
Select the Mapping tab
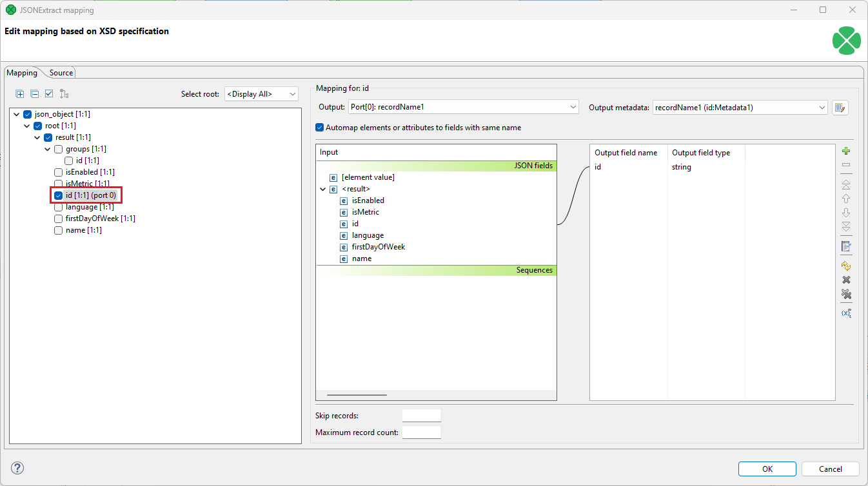(x=21, y=72)
